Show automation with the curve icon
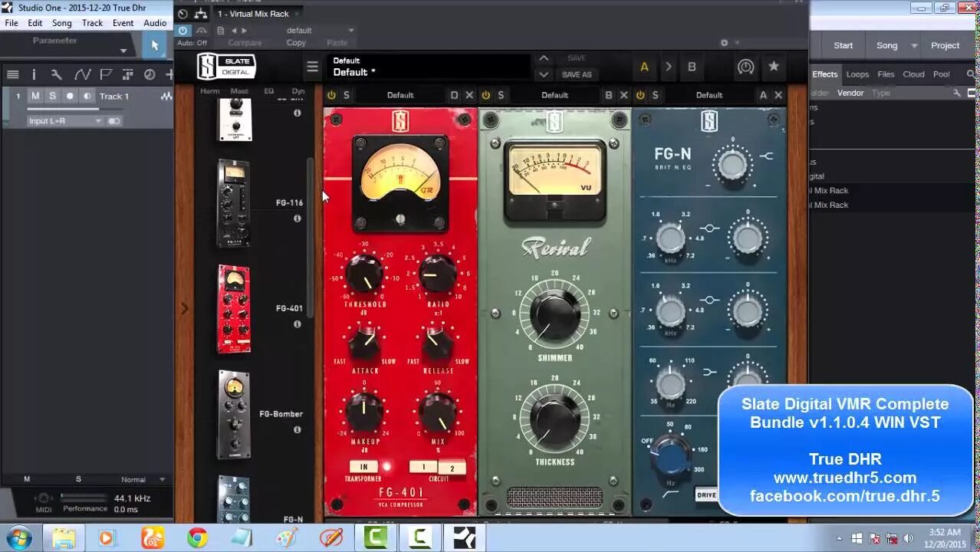980x552 pixels. tap(82, 74)
